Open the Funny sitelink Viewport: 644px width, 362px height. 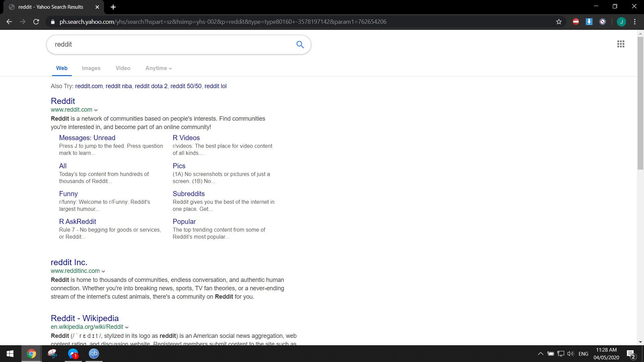coord(68,194)
